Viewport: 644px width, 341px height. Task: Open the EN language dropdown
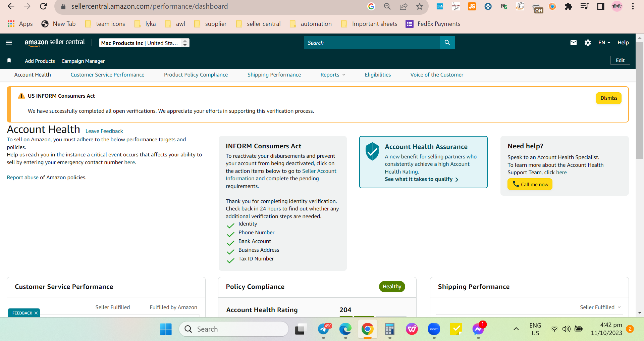coord(604,43)
